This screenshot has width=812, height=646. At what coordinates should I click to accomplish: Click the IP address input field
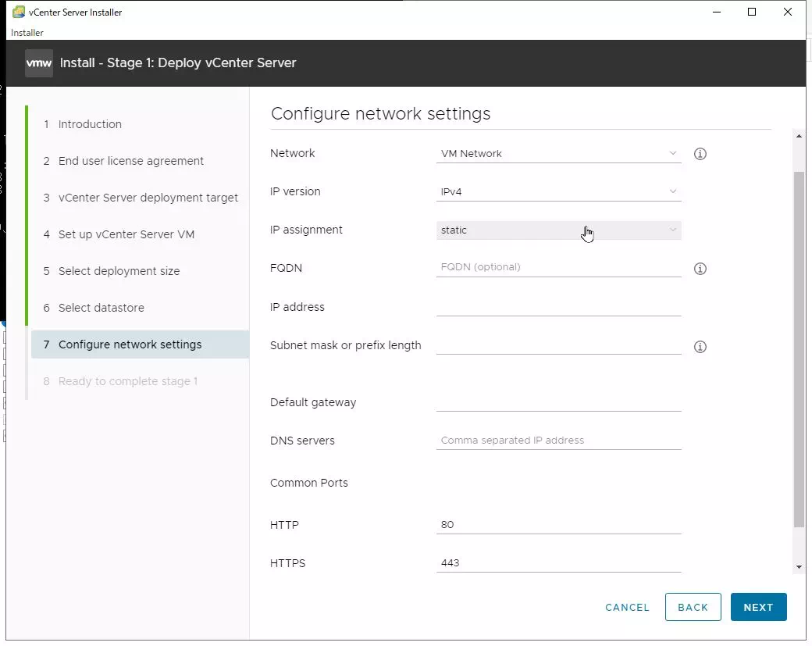point(558,307)
